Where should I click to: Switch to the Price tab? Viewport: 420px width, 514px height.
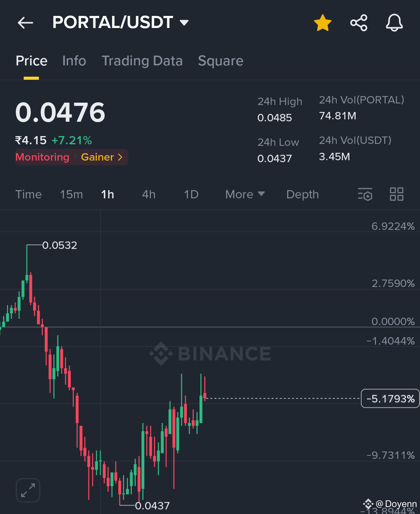click(x=31, y=61)
